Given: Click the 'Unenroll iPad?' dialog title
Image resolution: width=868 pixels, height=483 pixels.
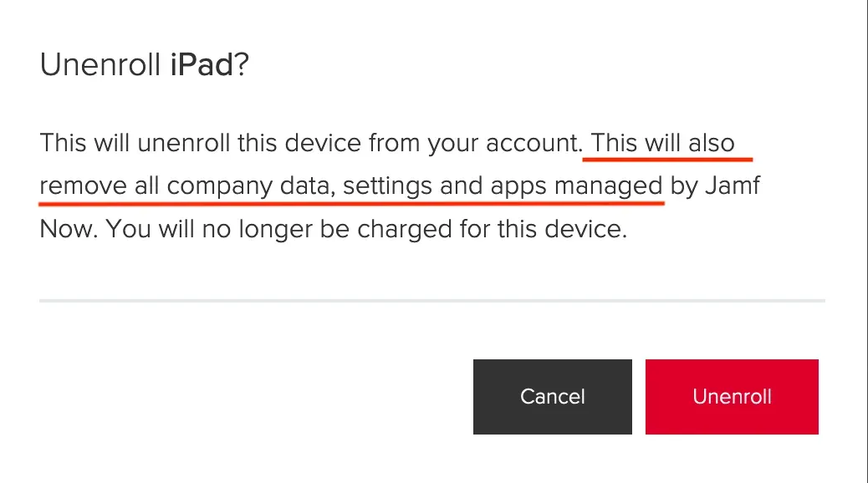Looking at the screenshot, I should (145, 64).
